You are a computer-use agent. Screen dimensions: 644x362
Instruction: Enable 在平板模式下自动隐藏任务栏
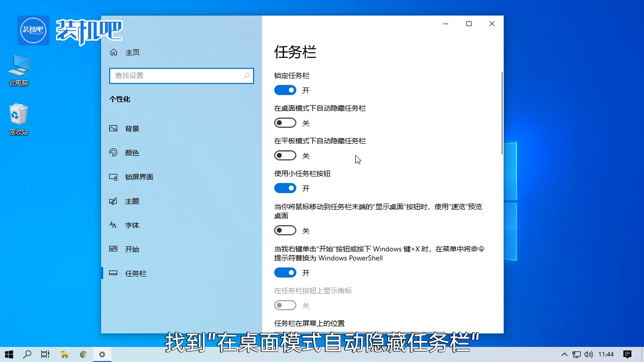coord(285,155)
